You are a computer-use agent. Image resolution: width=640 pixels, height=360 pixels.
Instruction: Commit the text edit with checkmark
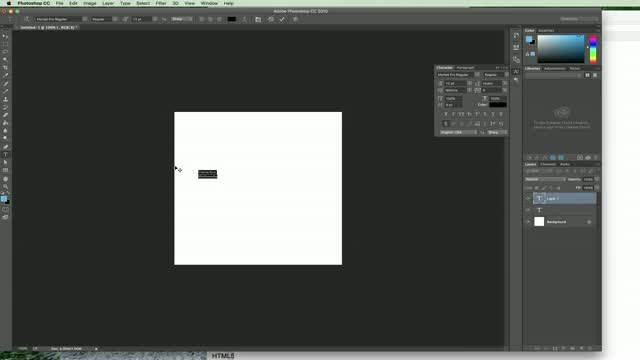click(282, 19)
